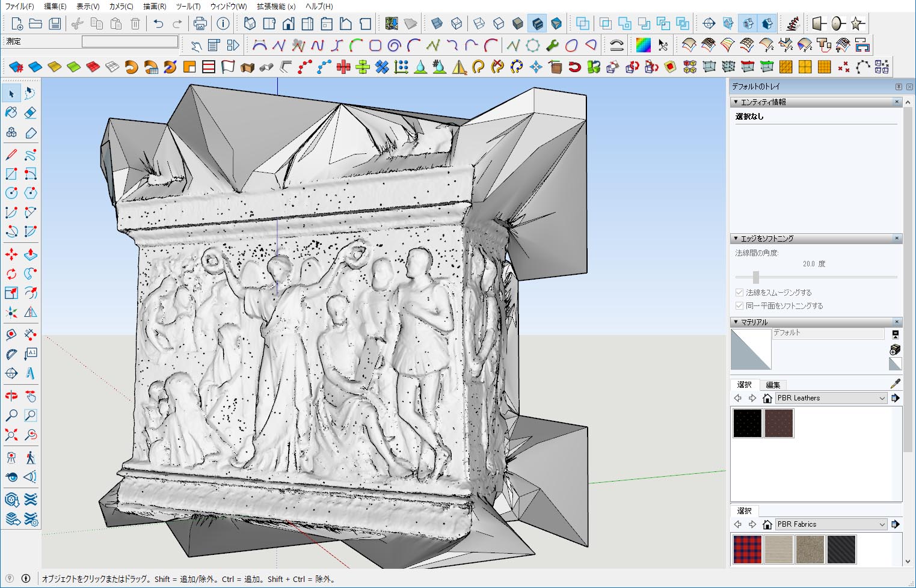Select the red plaid fabric swatch
916x588 pixels.
(748, 549)
